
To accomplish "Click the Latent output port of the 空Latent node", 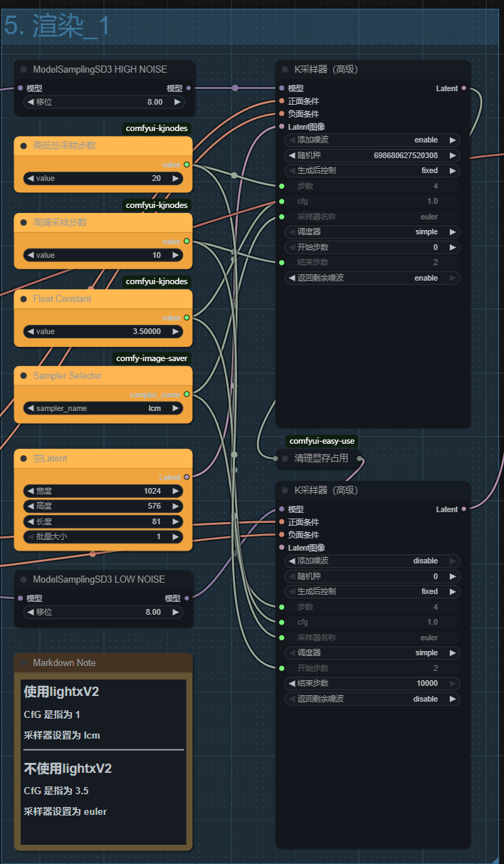I will (x=187, y=477).
